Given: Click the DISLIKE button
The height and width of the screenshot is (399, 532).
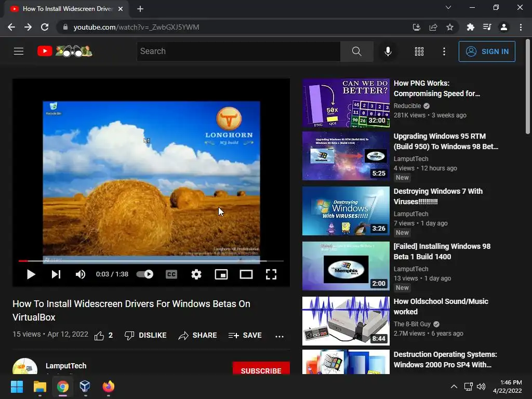Looking at the screenshot, I should (145, 335).
